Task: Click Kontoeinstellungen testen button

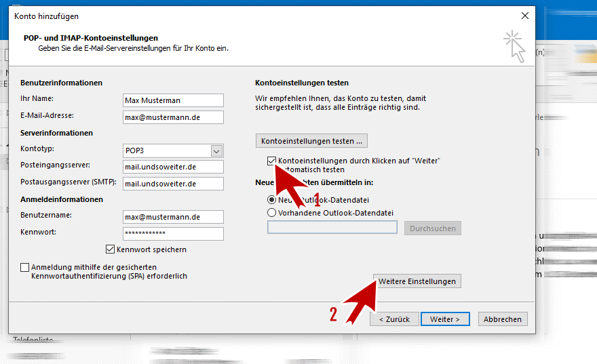Action: tap(311, 141)
